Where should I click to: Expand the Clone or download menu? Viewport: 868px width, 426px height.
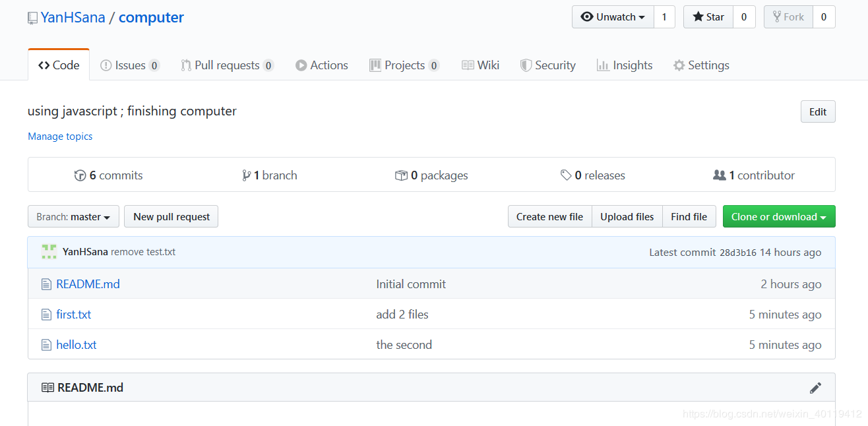coord(779,216)
